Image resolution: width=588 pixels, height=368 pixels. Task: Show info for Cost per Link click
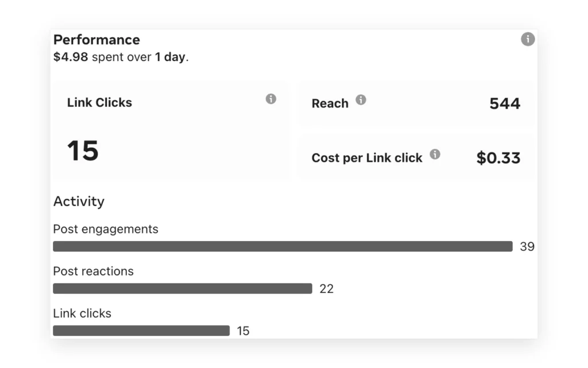(435, 154)
